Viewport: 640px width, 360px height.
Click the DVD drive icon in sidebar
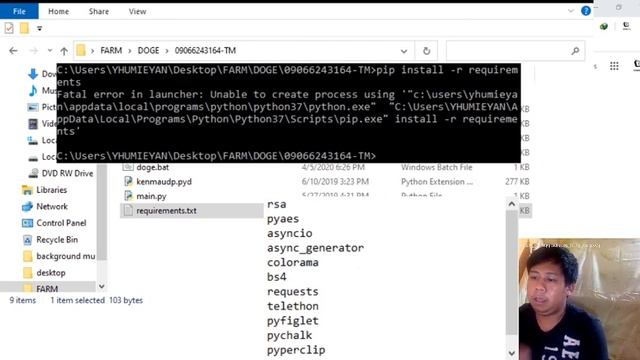(x=33, y=173)
